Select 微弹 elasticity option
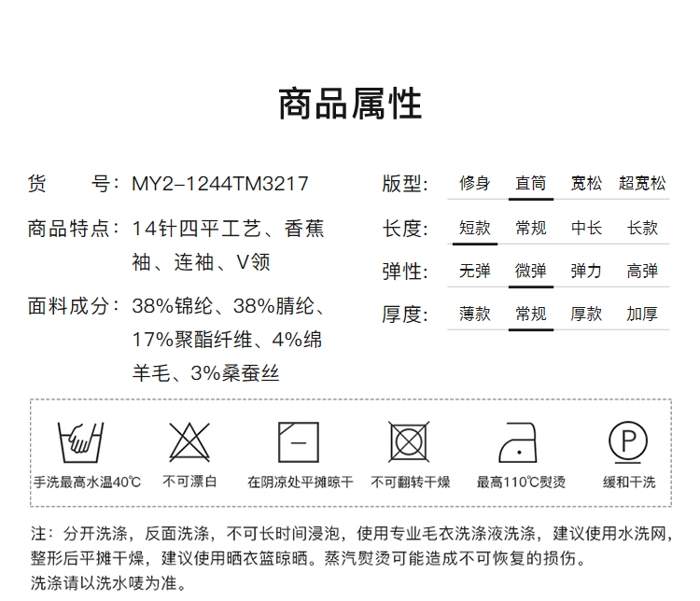 (531, 271)
